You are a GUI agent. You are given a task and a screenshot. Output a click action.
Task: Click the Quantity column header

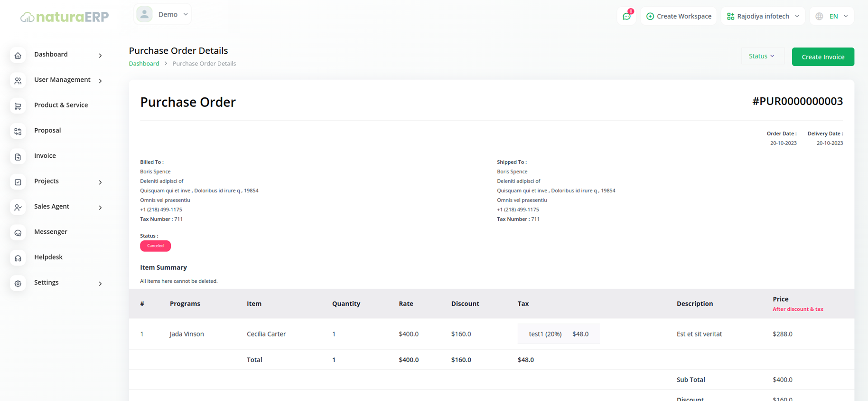click(346, 304)
